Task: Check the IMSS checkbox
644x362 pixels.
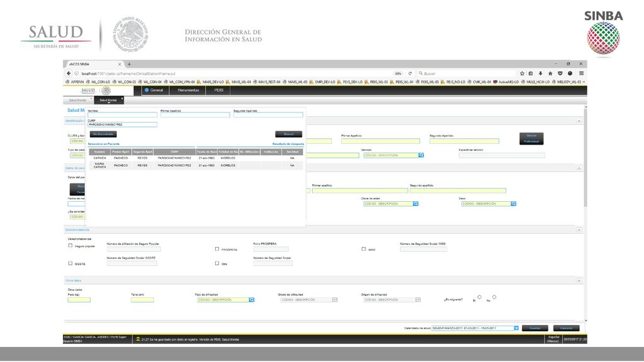Action: coord(364,249)
